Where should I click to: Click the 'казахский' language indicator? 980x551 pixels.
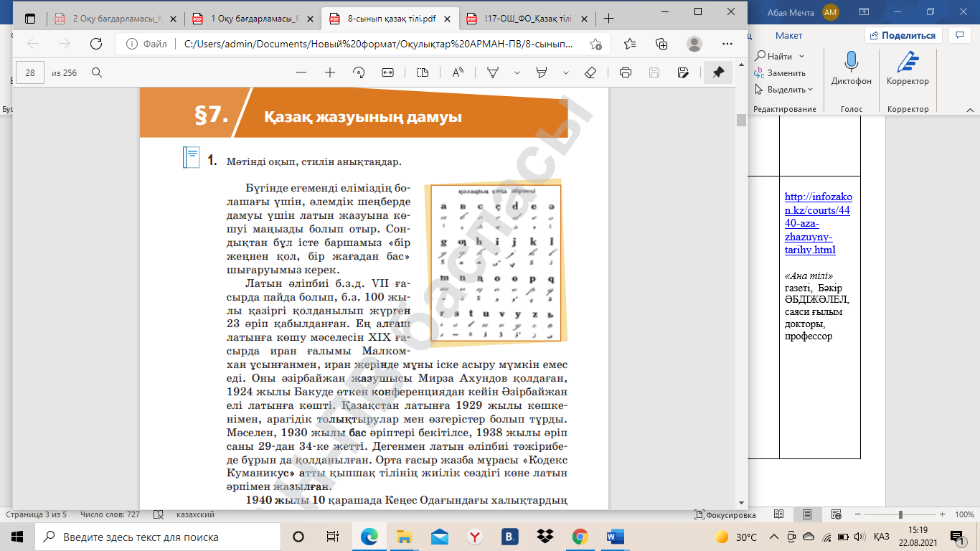196,514
